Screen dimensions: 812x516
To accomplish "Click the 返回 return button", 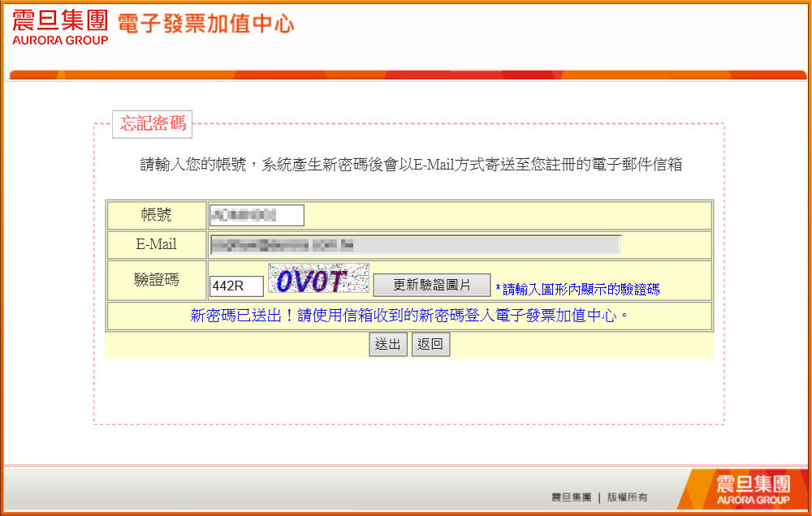I will pos(430,344).
